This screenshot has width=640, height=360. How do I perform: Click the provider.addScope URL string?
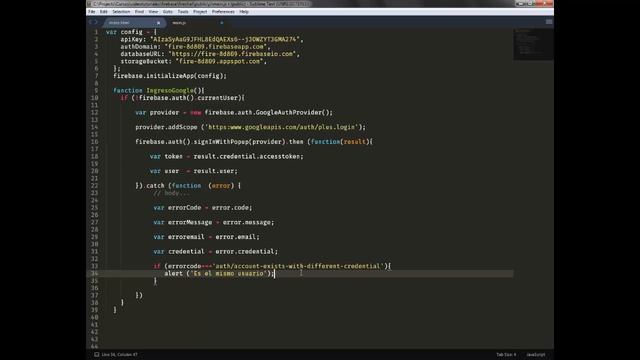pyautogui.click(x=282, y=127)
